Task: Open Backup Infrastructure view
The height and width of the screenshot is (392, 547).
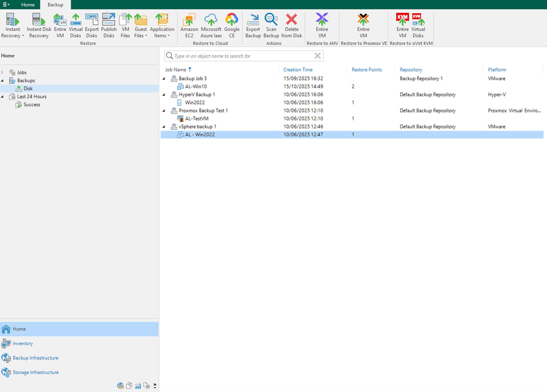Action: point(35,358)
